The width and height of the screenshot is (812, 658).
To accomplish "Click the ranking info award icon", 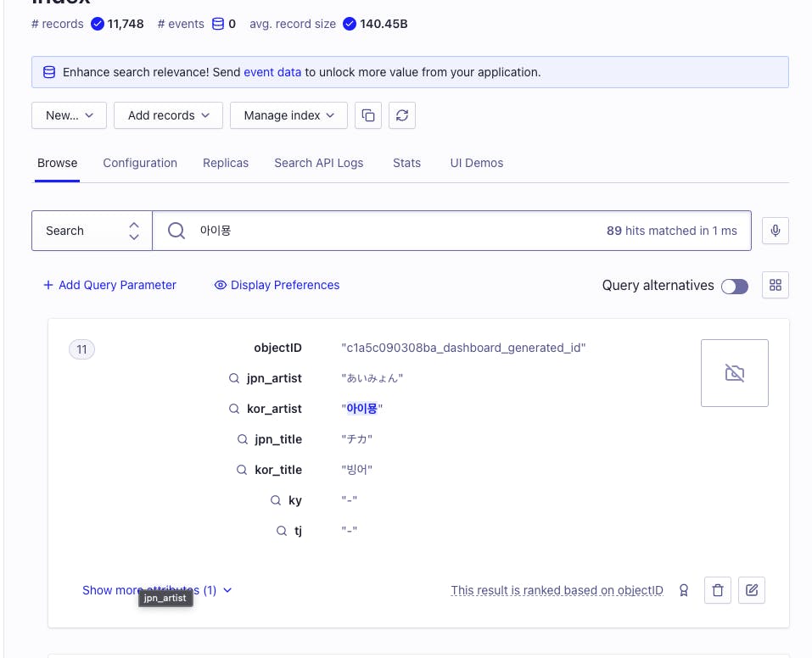I will coord(684,590).
